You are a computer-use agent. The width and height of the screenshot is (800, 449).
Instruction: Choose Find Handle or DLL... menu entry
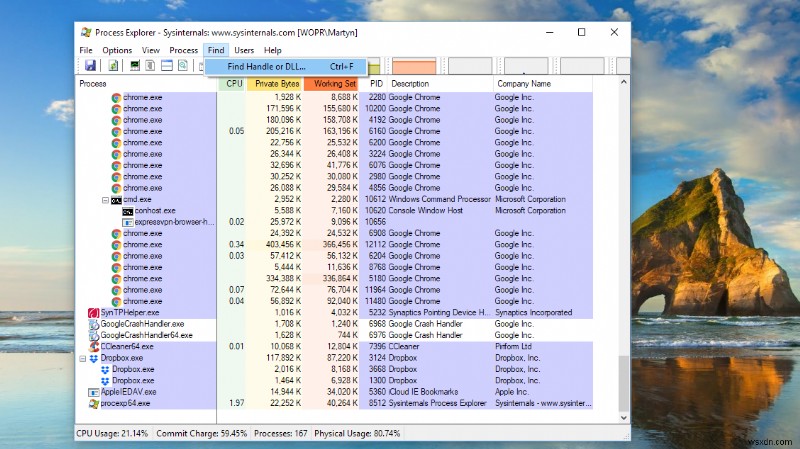266,67
